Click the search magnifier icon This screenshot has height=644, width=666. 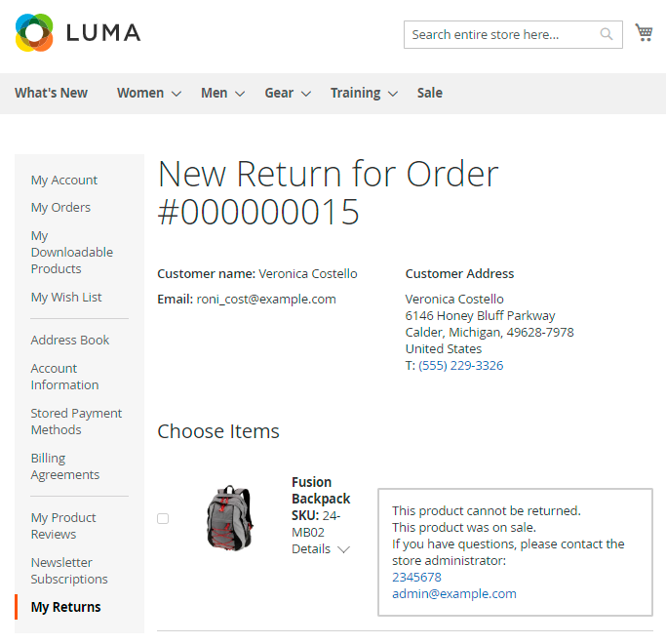607,35
